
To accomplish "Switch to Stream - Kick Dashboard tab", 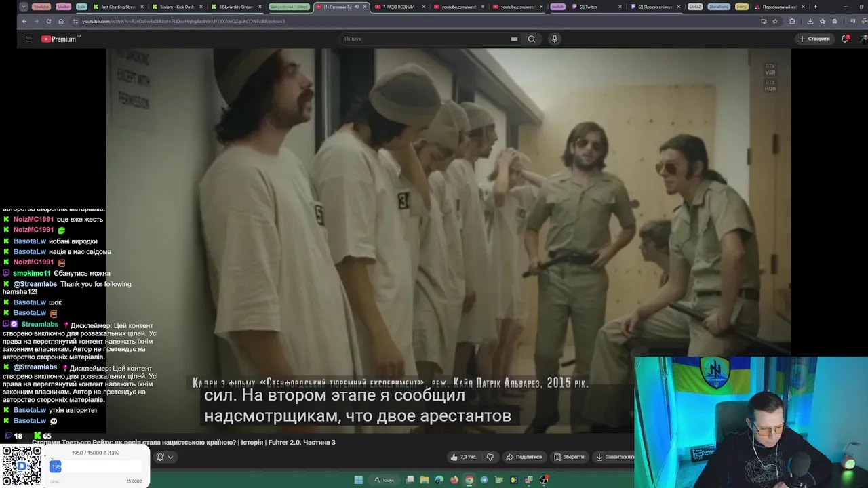I will tap(177, 7).
